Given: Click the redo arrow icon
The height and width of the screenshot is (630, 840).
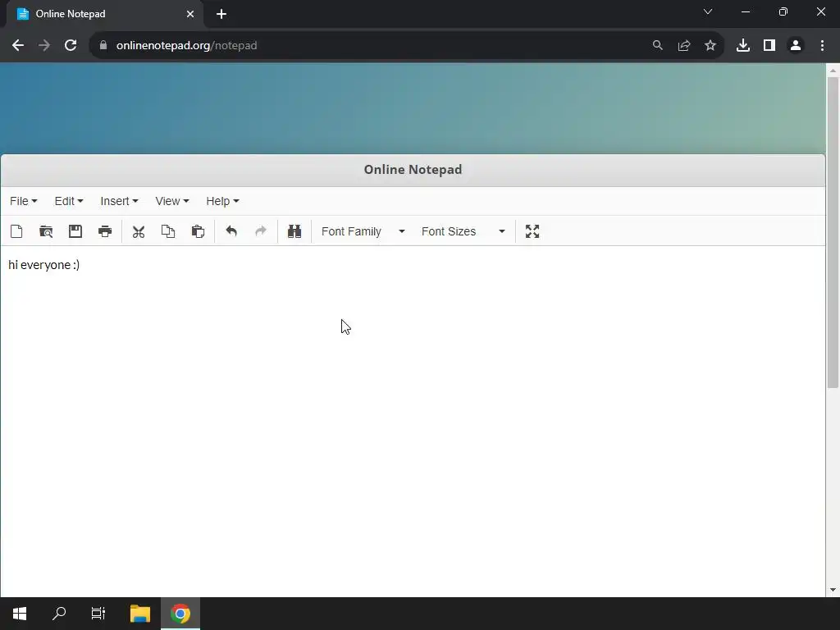Looking at the screenshot, I should point(261,231).
